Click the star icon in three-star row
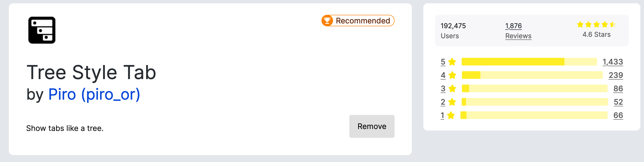 click(452, 88)
